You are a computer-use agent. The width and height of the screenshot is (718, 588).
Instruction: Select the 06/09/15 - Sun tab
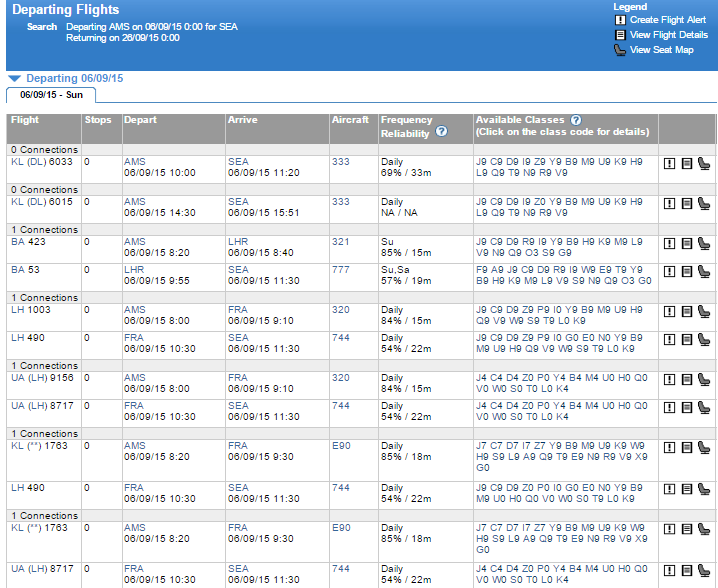click(x=52, y=95)
